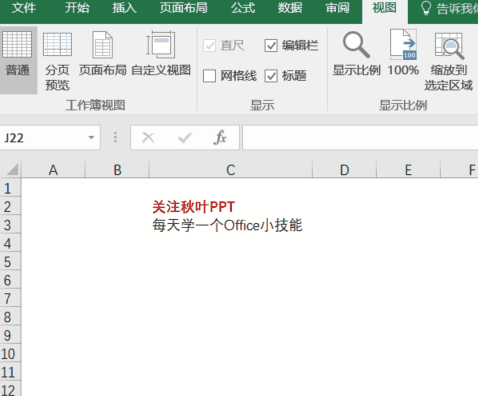The image size is (478, 396).
Task: Click the formula bar cancel X icon
Action: (148, 137)
